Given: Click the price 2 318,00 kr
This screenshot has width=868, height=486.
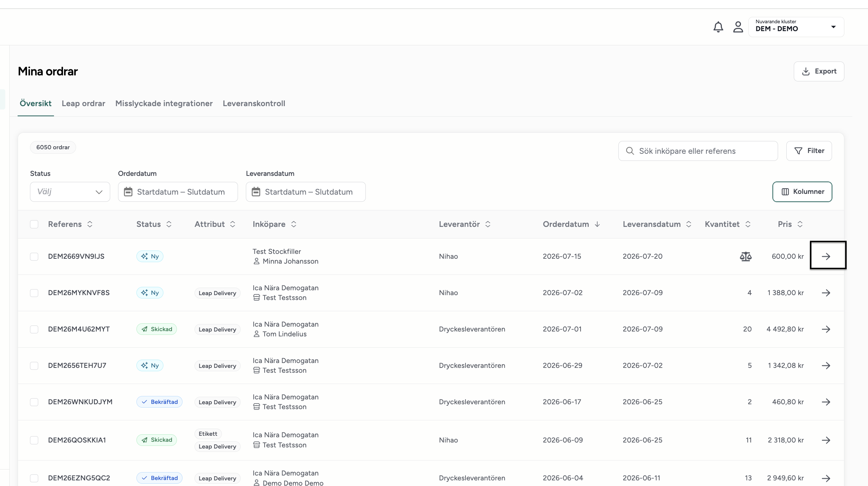Looking at the screenshot, I should 786,440.
